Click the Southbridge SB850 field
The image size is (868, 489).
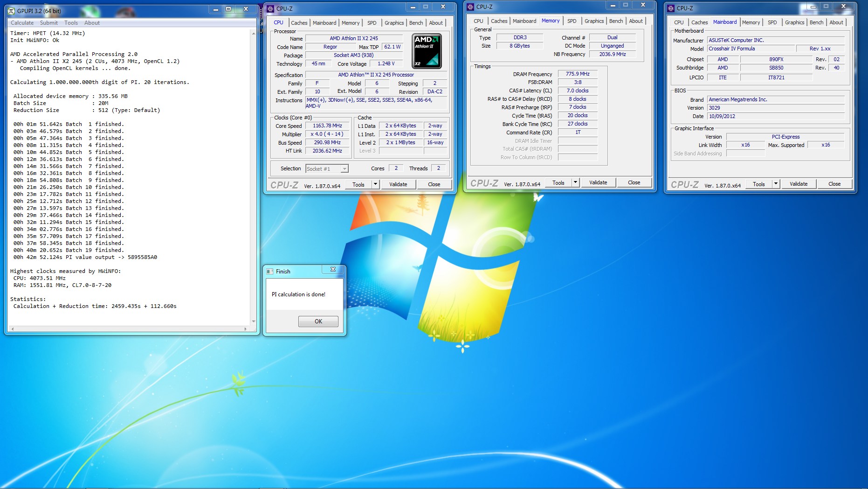click(776, 68)
